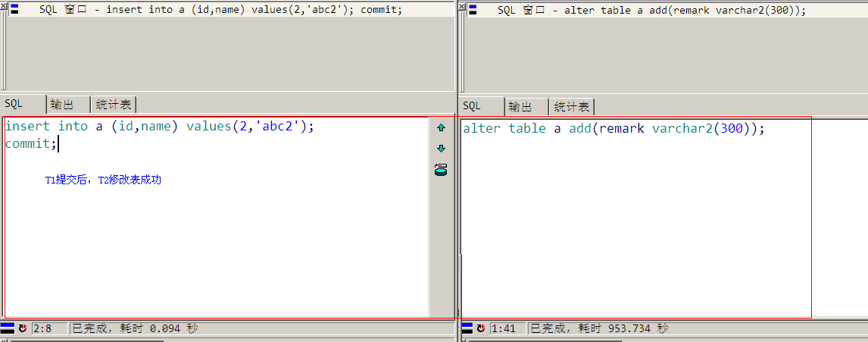Click the title bar text of the alter table window
This screenshot has height=342, width=868.
point(651,10)
